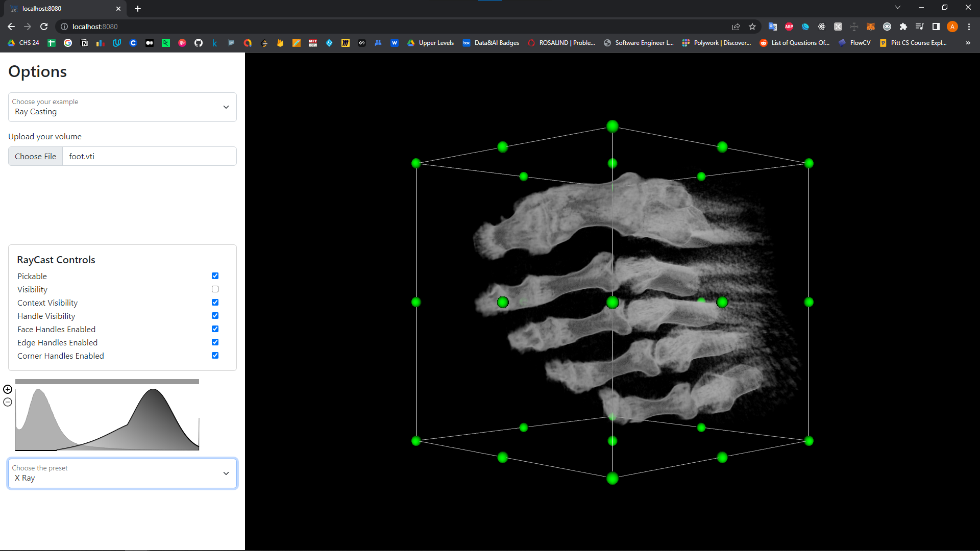
Task: Uncheck Face Handles Enabled
Action: coord(215,329)
